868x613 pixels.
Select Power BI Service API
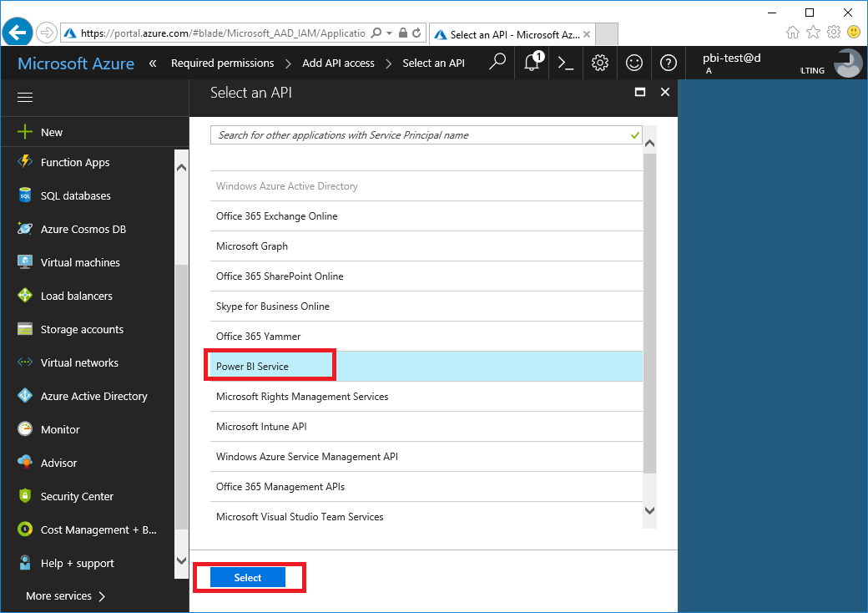click(426, 366)
